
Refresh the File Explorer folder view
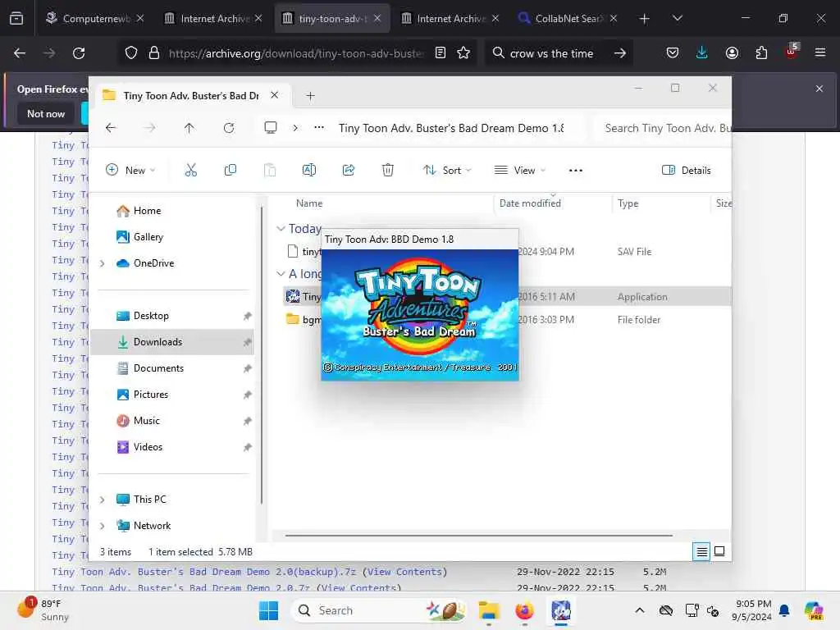229,128
